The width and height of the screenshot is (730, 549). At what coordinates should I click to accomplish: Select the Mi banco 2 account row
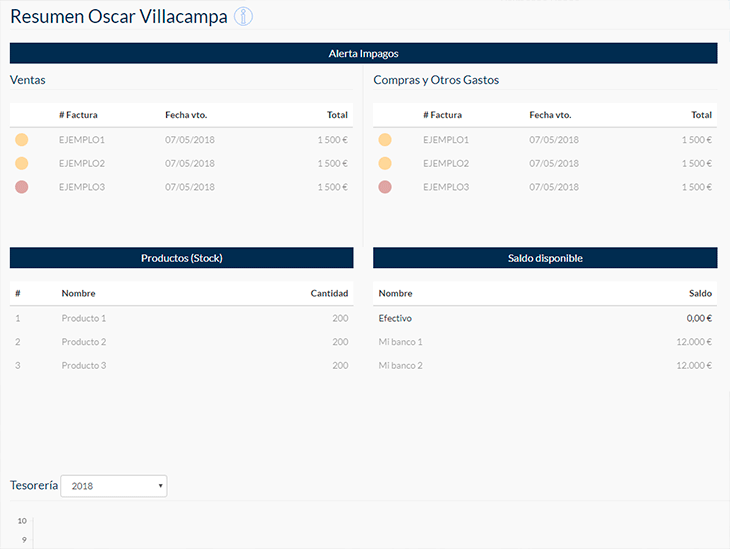click(x=545, y=366)
